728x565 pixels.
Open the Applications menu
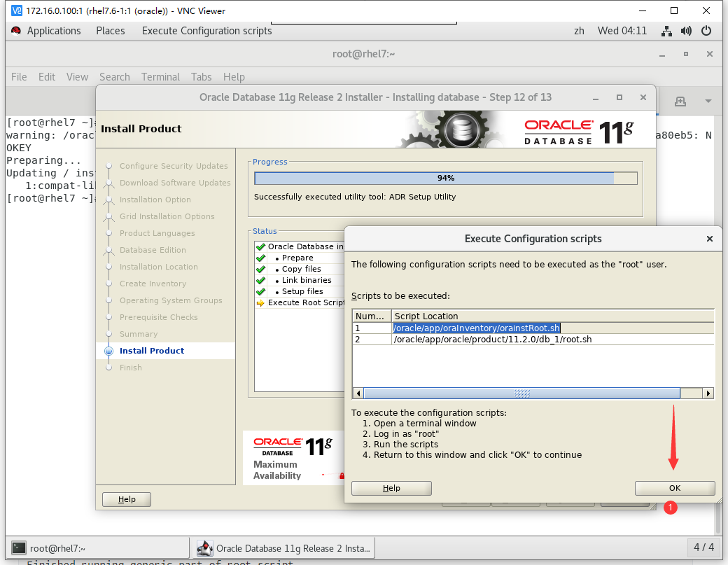54,31
